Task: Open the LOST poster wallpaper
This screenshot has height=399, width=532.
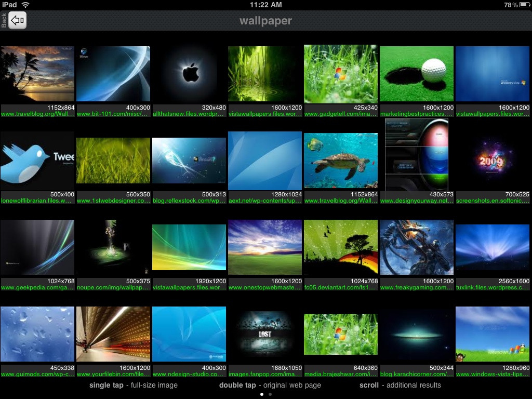Action: (x=265, y=334)
